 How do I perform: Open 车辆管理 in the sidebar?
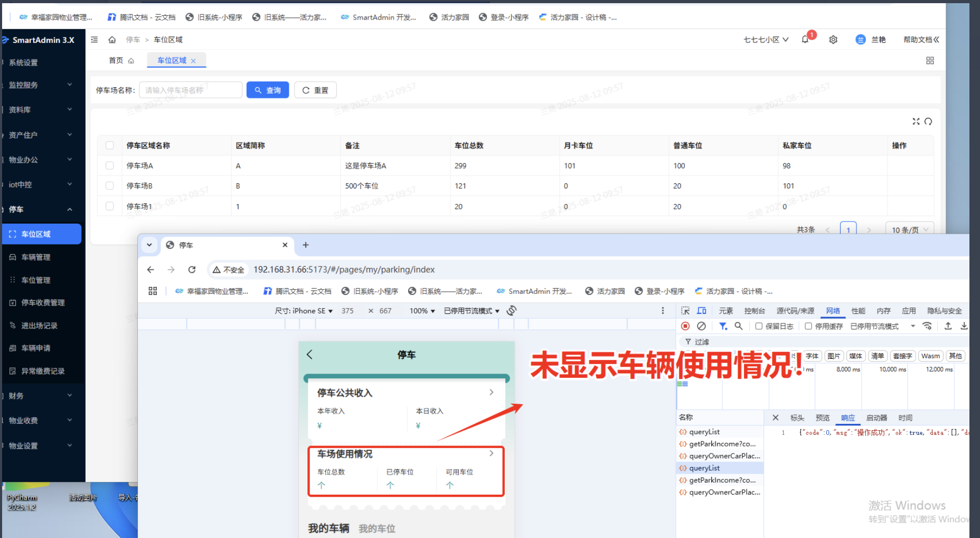coord(36,257)
